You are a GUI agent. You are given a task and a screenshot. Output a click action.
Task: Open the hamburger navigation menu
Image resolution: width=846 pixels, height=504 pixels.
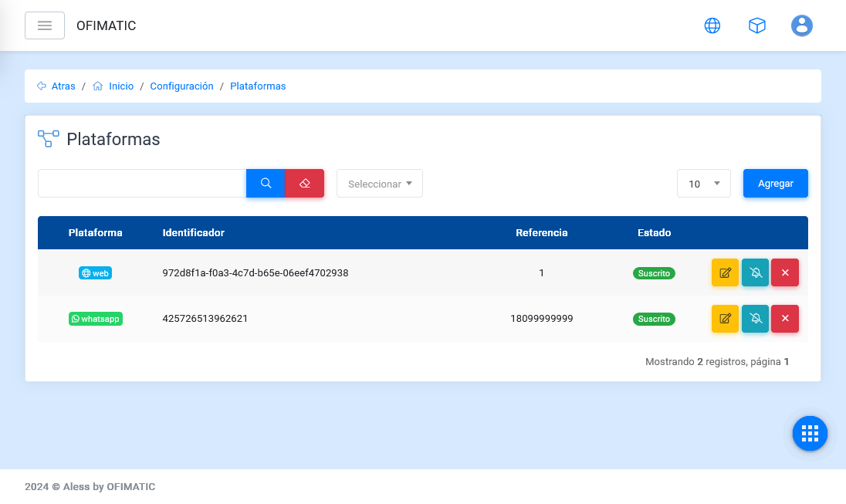[x=45, y=25]
